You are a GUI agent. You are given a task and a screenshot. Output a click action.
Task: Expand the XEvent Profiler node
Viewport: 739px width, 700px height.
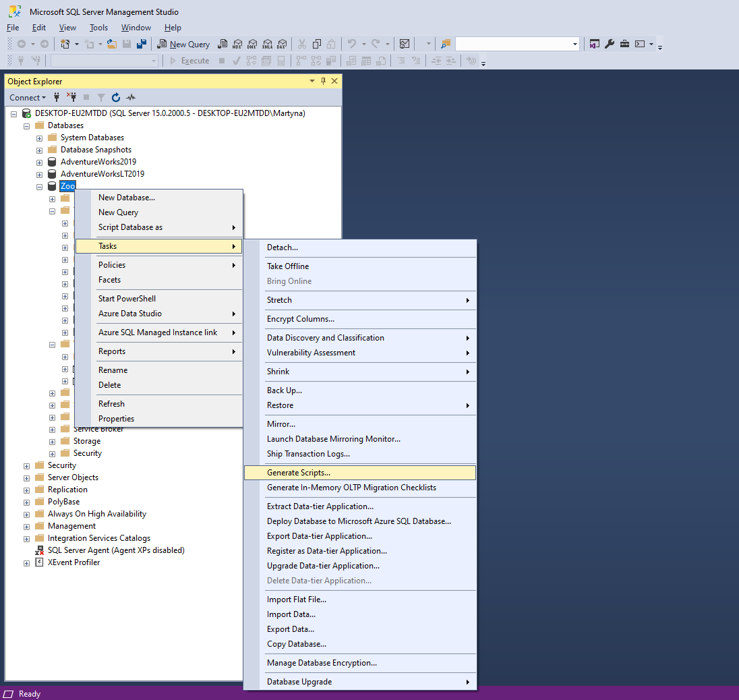pos(27,563)
